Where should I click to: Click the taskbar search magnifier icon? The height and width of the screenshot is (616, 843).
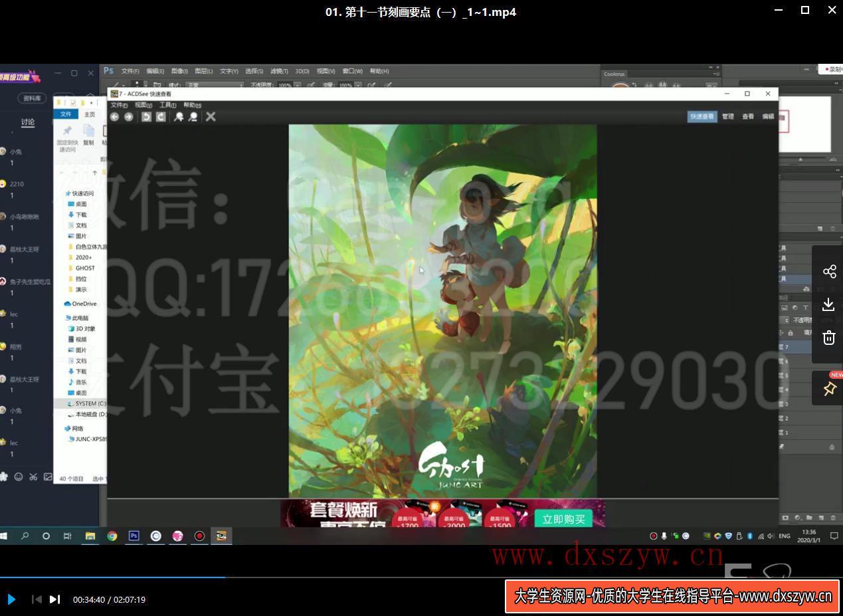[25, 536]
